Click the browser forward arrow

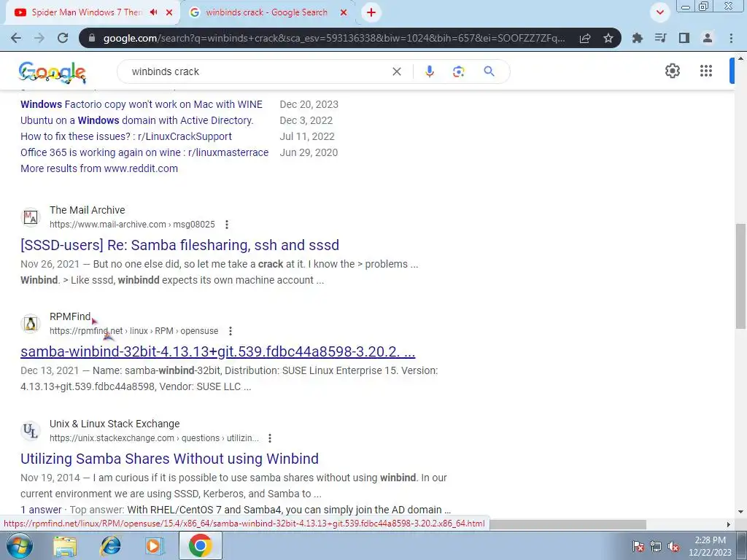[x=39, y=38]
